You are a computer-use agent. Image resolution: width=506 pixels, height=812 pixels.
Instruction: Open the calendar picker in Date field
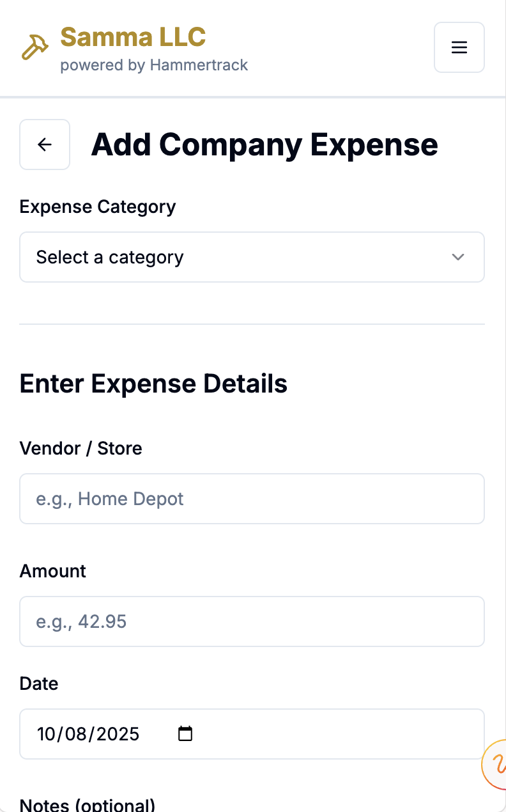click(185, 733)
